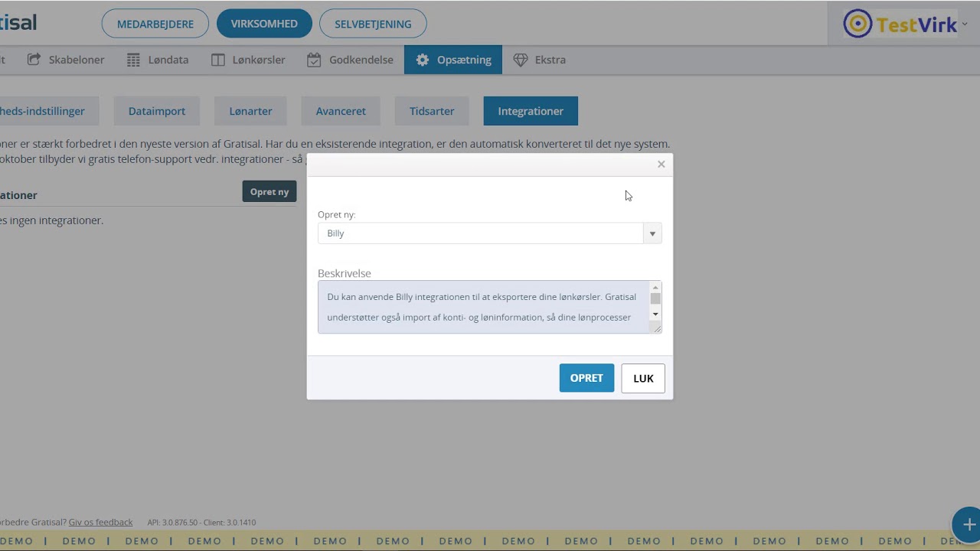Click the Løndata table icon
Image resolution: width=980 pixels, height=551 pixels.
click(134, 60)
